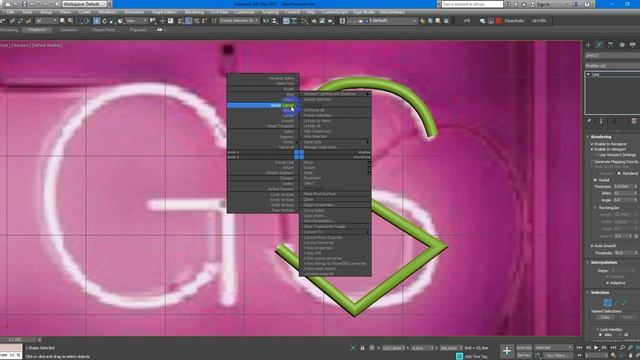
Task: Toggle Enable In Viewport checkbox
Action: click(x=592, y=149)
